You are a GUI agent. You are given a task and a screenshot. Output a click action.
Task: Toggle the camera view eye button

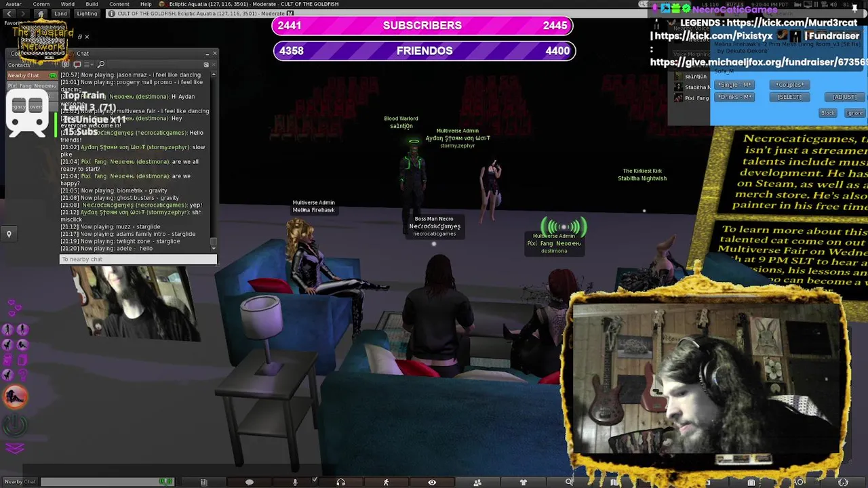pyautogui.click(x=432, y=482)
